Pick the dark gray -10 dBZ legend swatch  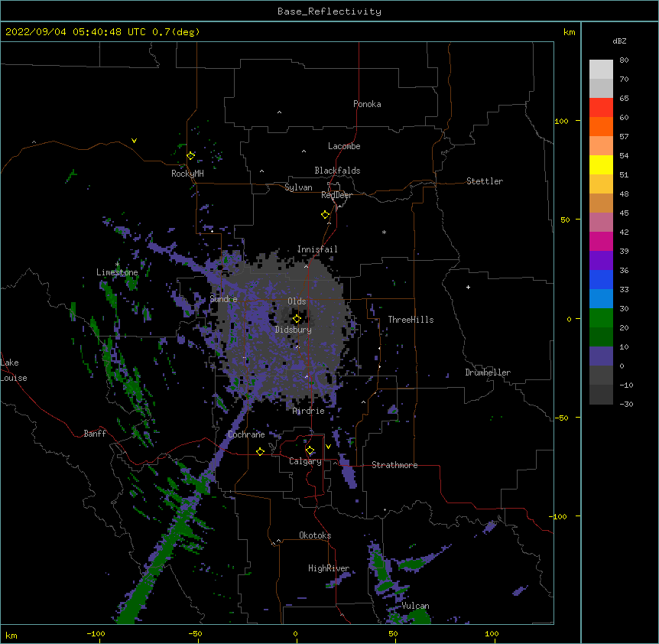pos(601,395)
